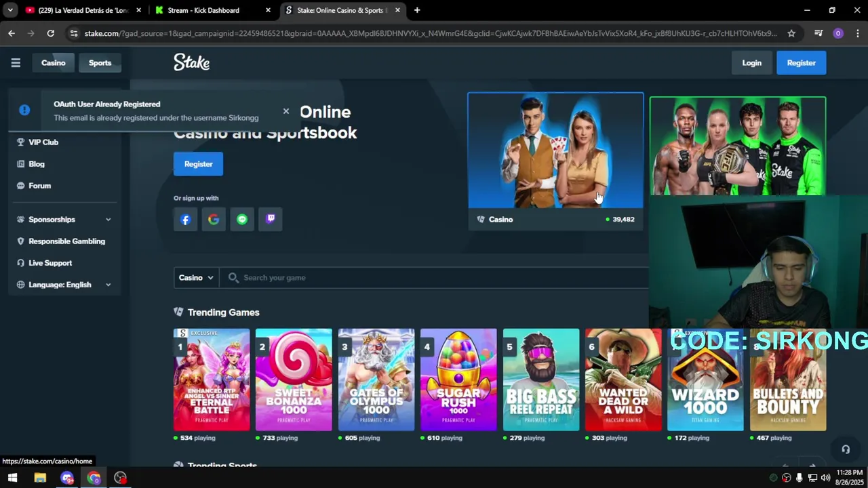Bookmark this page with star icon
This screenshot has width=868, height=488.
(x=791, y=33)
